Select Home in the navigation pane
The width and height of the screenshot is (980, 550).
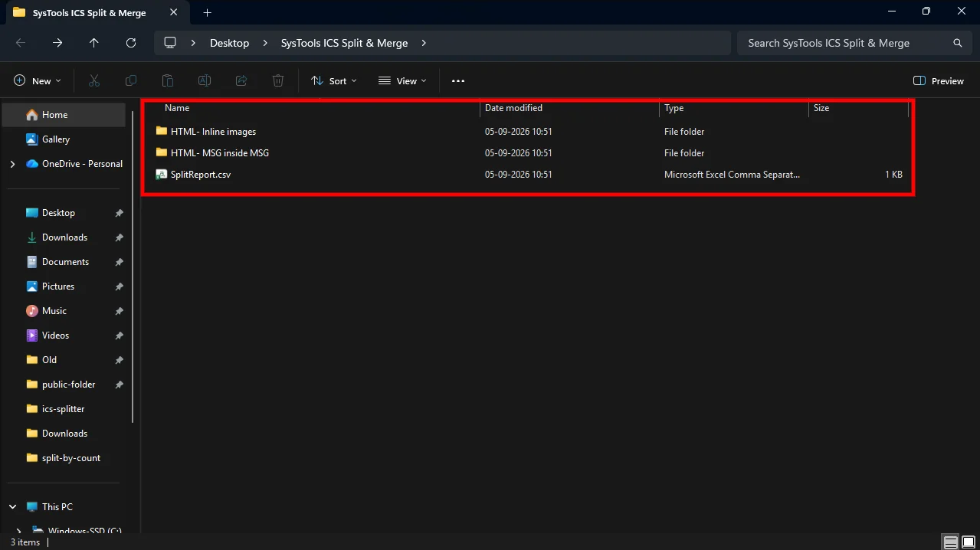coord(64,115)
